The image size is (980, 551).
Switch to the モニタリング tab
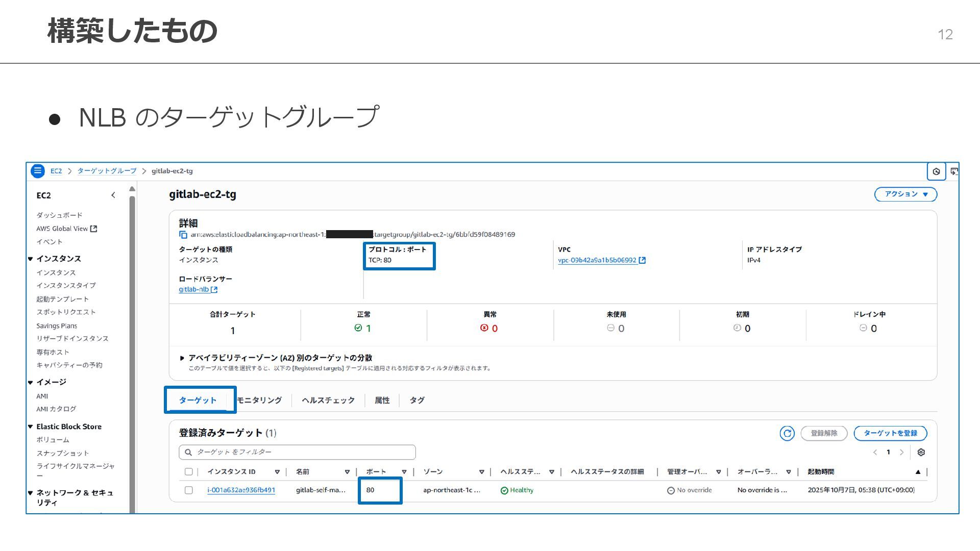259,400
